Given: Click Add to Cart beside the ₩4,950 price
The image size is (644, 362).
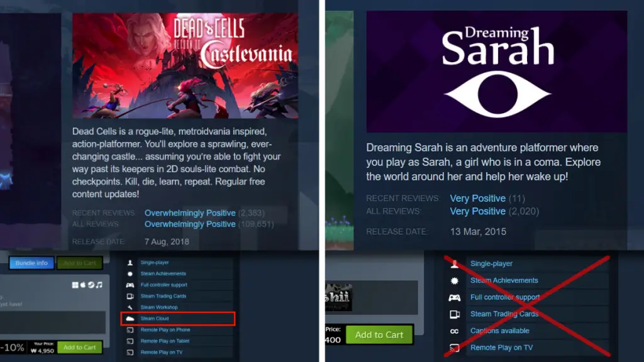Looking at the screenshot, I should tap(80, 347).
